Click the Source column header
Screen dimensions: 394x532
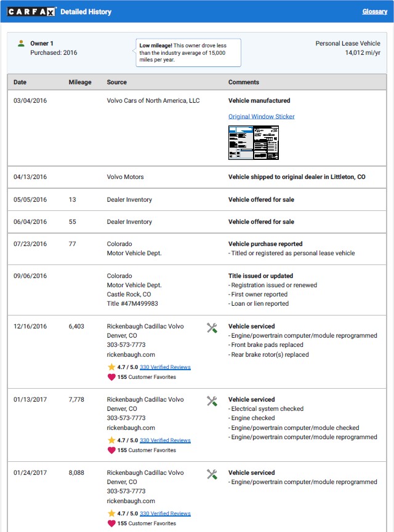[x=116, y=82]
